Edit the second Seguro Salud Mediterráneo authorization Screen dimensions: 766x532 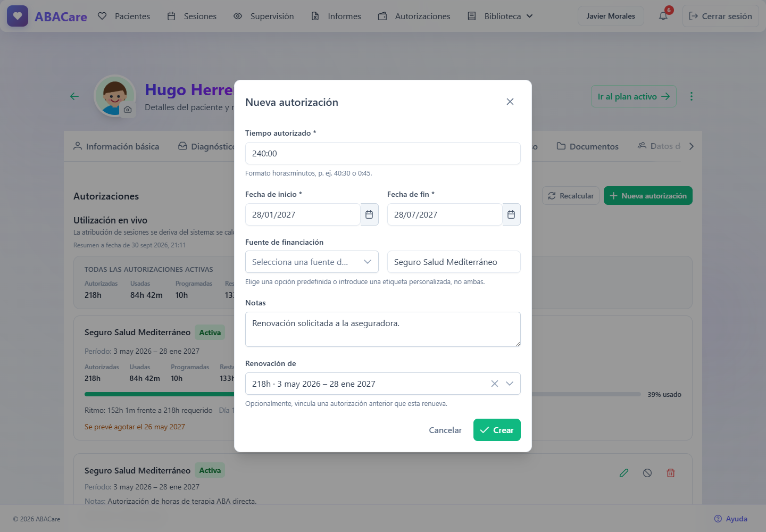click(624, 473)
